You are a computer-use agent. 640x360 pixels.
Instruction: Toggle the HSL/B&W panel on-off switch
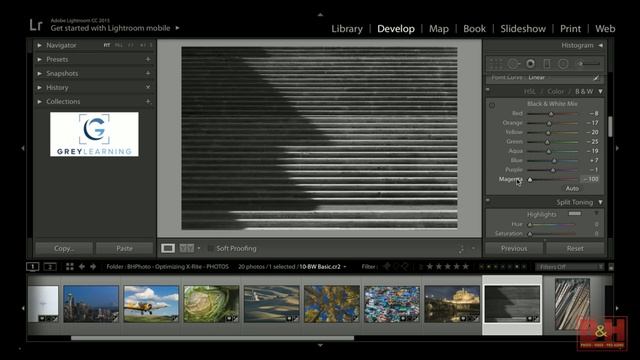click(x=488, y=90)
